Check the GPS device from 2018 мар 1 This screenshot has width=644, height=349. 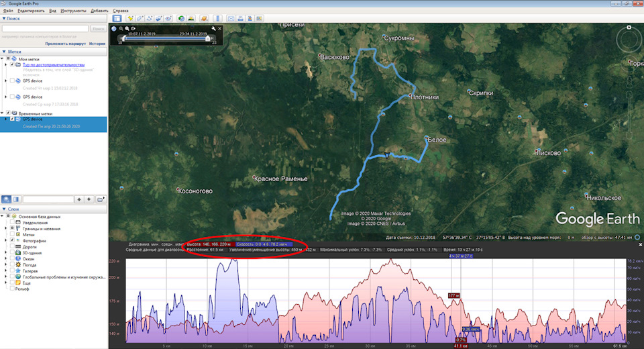[x=12, y=81]
